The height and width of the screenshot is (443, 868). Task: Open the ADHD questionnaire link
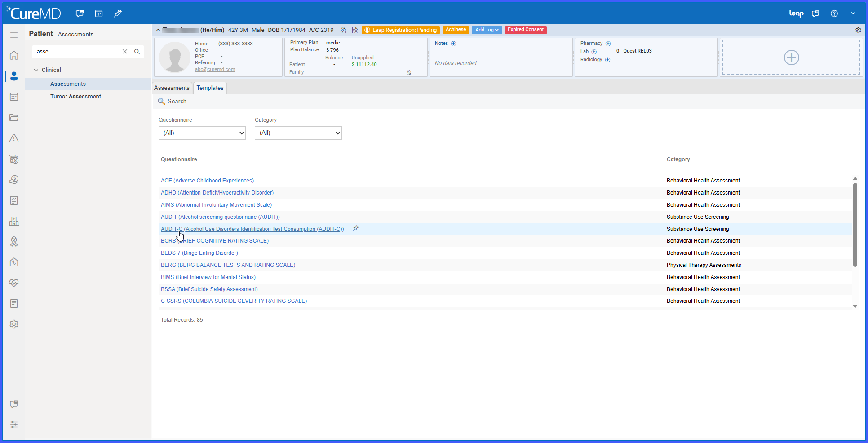(217, 193)
